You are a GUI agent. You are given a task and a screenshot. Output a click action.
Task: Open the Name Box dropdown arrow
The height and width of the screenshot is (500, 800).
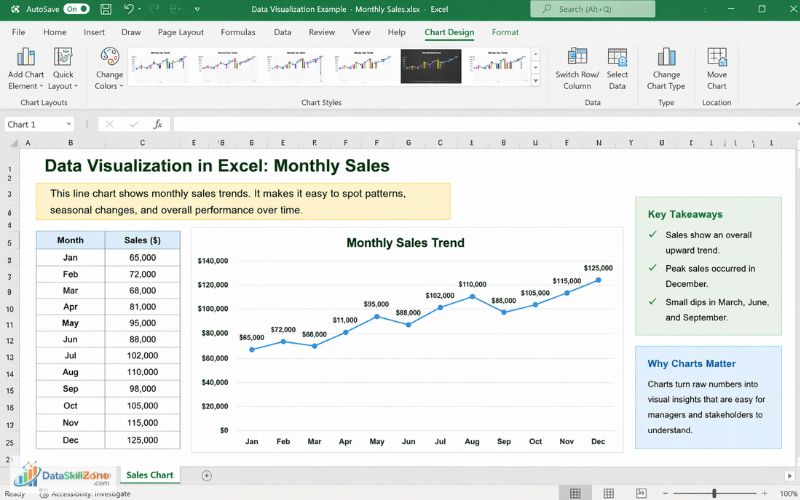[68, 124]
